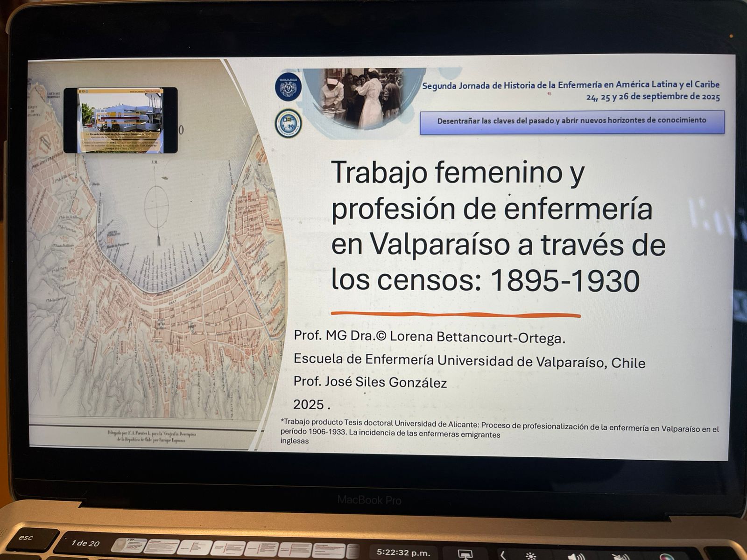
Task: Select the fourth slide thumbnail in Touch Bar
Action: pos(227,548)
